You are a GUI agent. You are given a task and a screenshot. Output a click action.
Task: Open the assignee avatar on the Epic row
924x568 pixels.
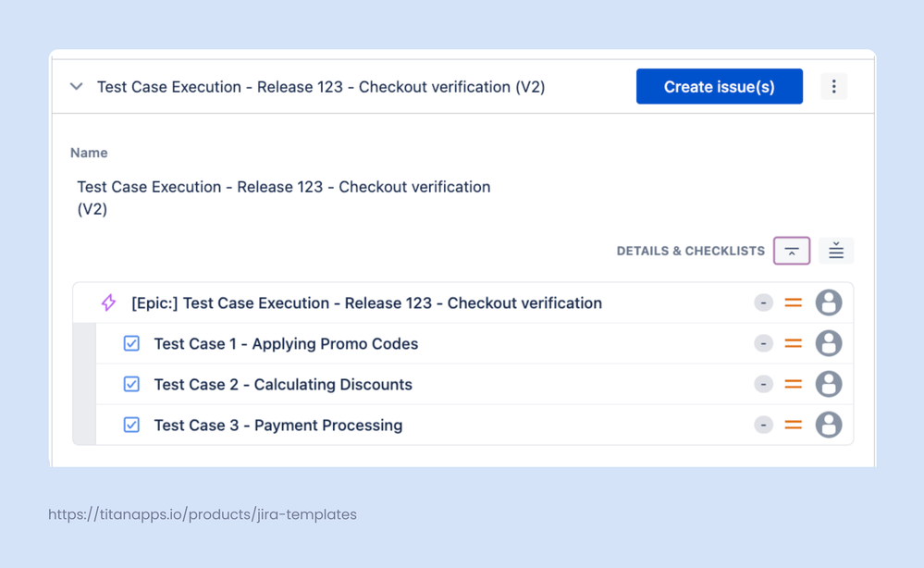pos(829,303)
